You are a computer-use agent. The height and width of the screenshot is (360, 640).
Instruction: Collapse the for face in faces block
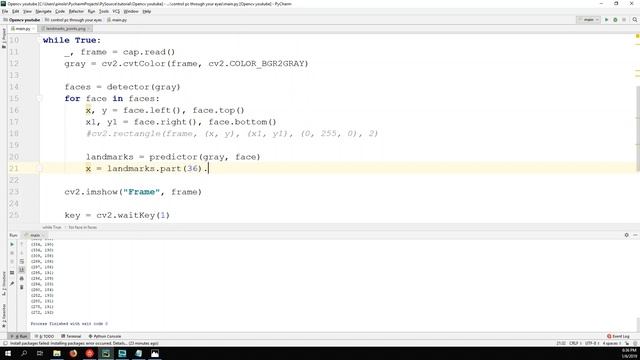point(40,98)
